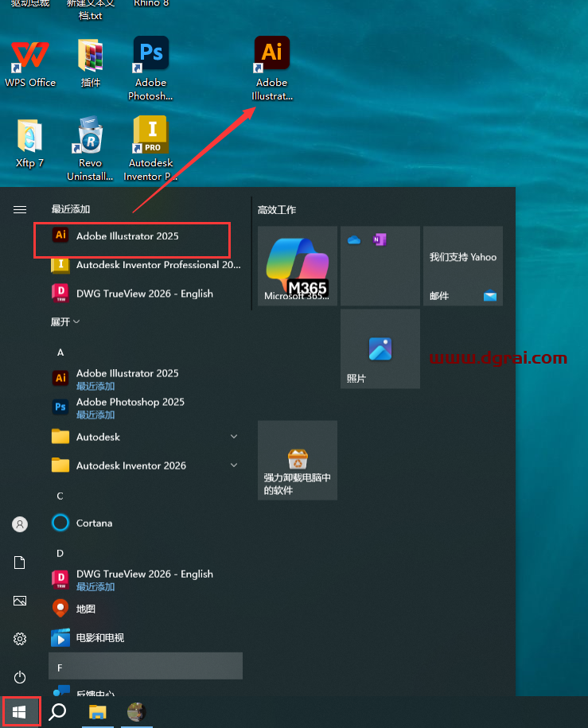Screen dimensions: 588x728
Task: Launch Cortana from app list
Action: (x=146, y=524)
